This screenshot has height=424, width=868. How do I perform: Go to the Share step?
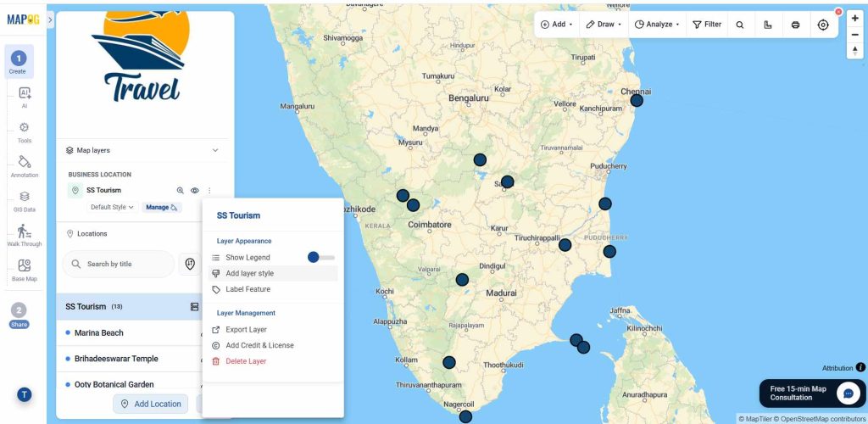tap(19, 315)
